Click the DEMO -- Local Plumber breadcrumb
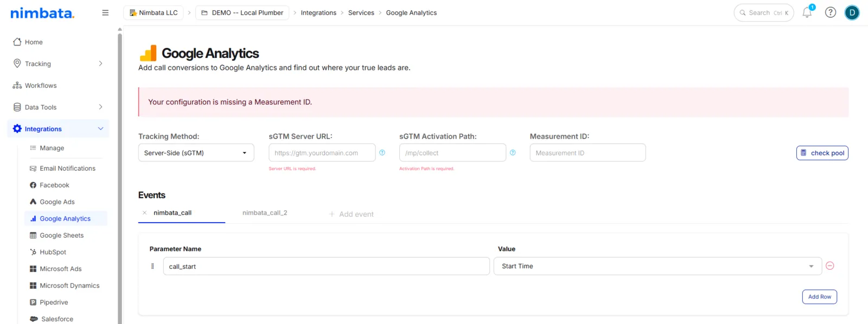The height and width of the screenshot is (324, 868). click(x=242, y=12)
